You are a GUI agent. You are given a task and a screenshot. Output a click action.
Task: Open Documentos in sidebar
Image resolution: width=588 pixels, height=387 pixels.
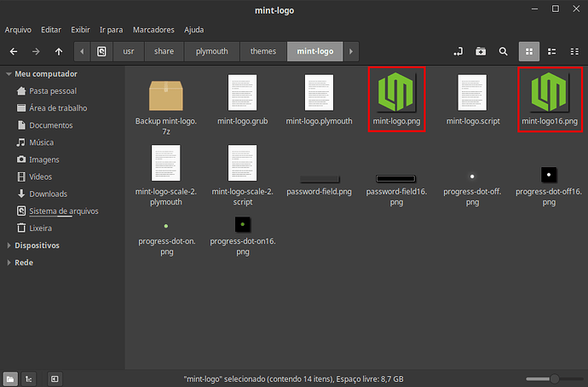45,125
